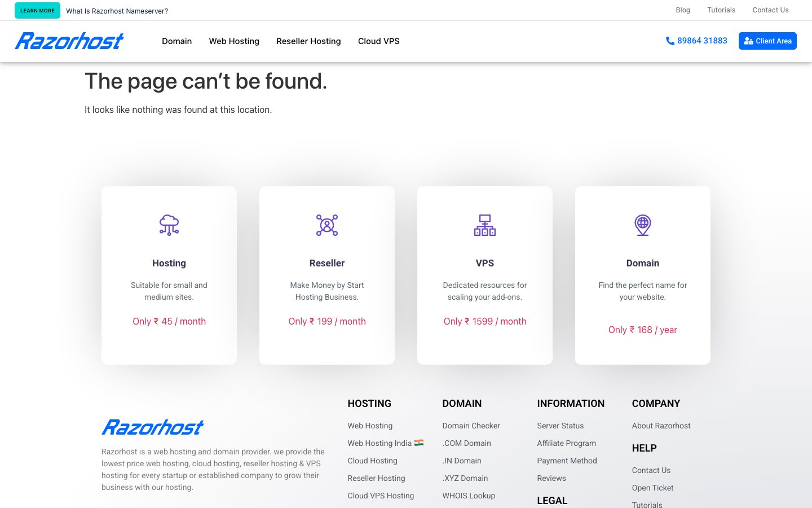Click 'Suitable for small and medium sites.' text
Viewport: 812px width, 508px height.
(x=169, y=291)
